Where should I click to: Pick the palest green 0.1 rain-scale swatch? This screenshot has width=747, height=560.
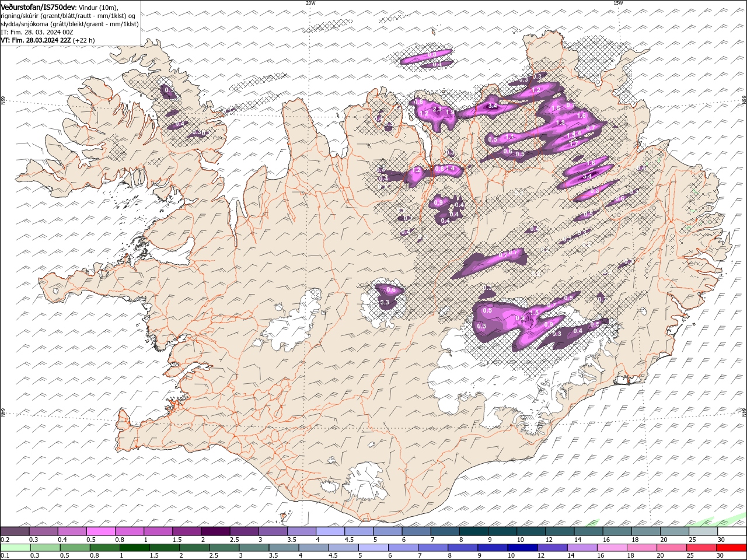coord(15,548)
